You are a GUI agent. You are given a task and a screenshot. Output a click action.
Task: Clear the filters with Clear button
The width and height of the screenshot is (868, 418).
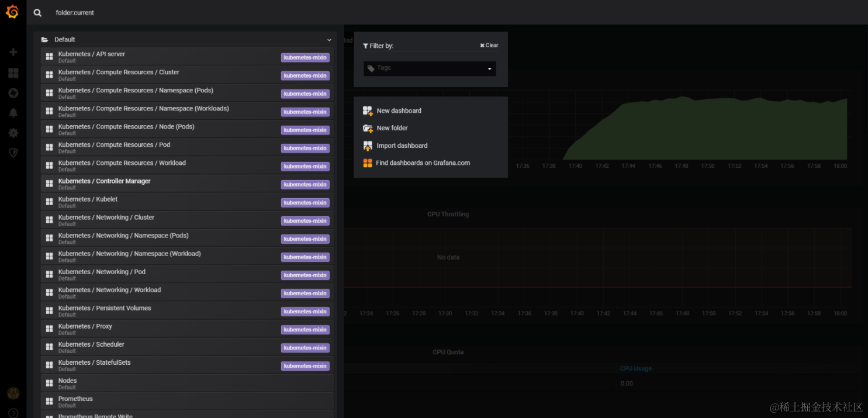coord(489,46)
